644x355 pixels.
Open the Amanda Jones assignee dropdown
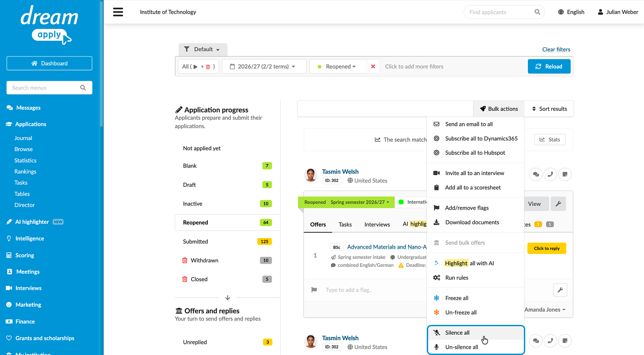(545, 310)
